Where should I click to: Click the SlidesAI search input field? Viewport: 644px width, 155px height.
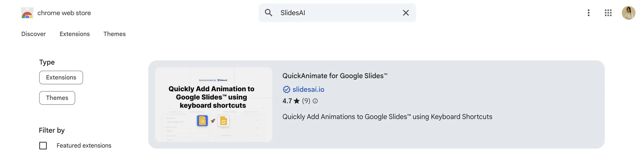coord(338,13)
